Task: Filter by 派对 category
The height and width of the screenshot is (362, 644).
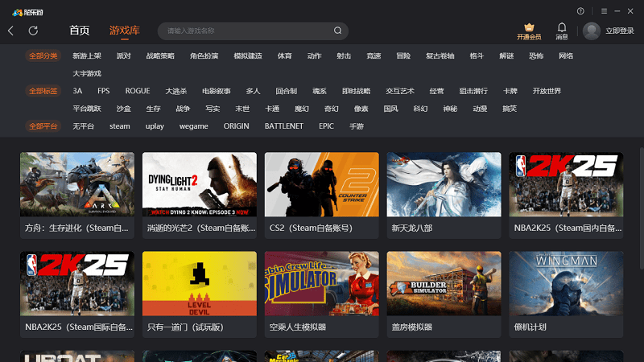Action: [124, 56]
